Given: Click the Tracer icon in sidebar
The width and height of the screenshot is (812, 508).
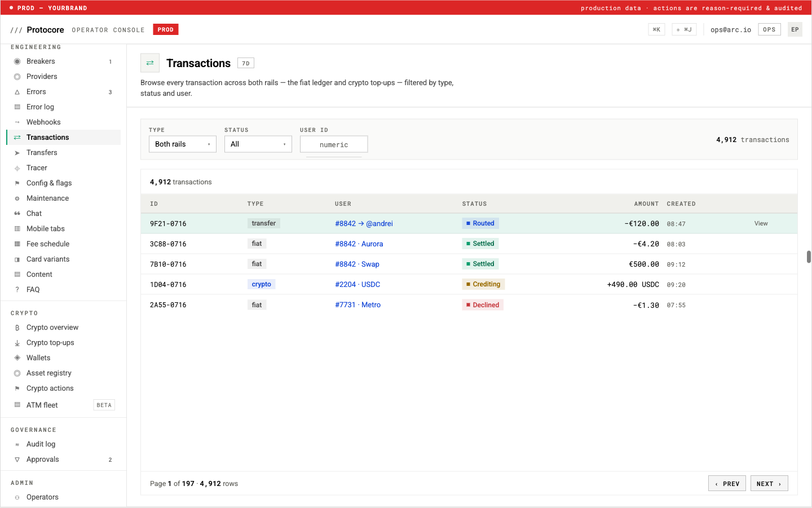Looking at the screenshot, I should point(17,168).
